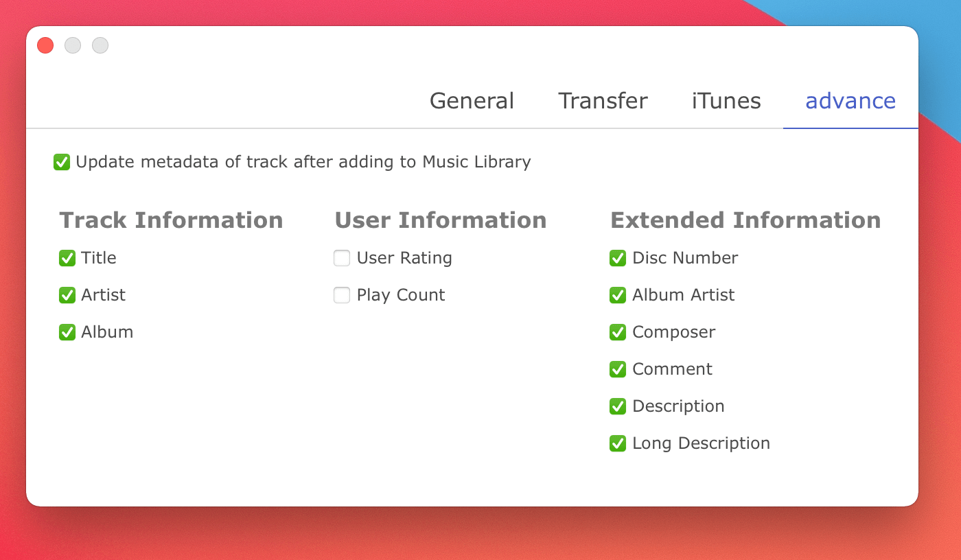
Task: Check the Play Count option
Action: pyautogui.click(x=342, y=295)
